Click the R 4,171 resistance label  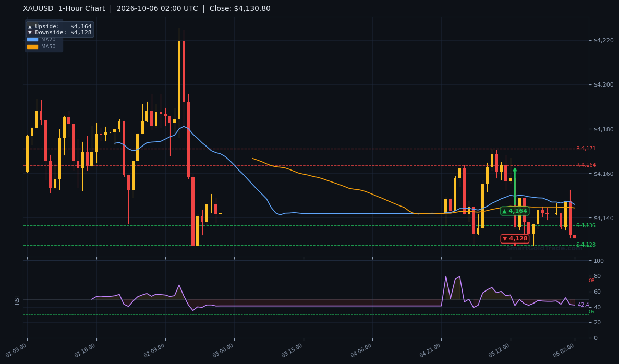coord(586,149)
